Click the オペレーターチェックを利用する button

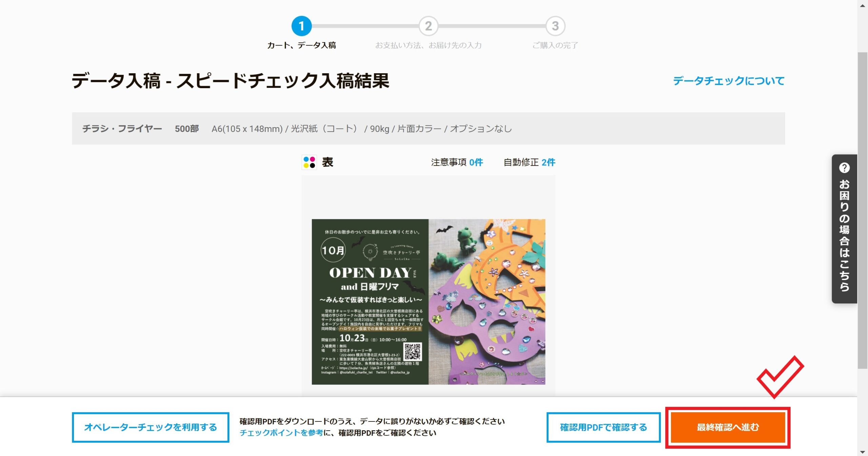(x=151, y=427)
